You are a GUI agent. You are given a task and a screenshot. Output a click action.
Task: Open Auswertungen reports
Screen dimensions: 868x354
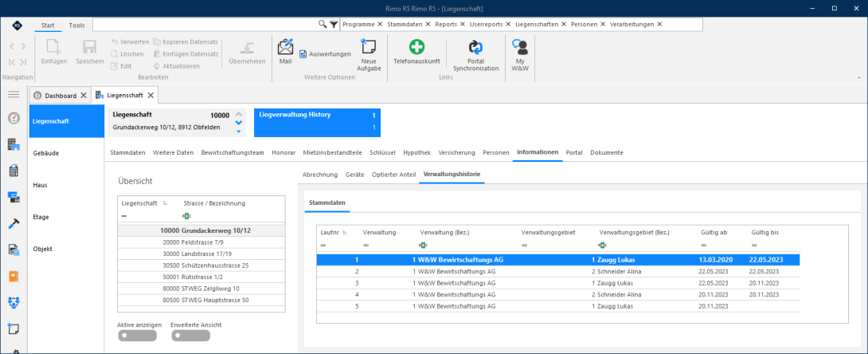[326, 54]
